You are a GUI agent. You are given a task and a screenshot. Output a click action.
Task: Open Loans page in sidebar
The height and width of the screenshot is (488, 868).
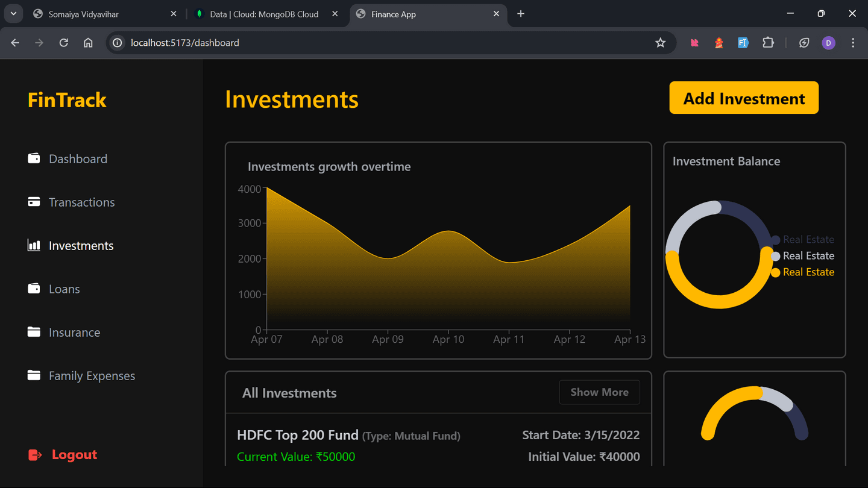64,289
